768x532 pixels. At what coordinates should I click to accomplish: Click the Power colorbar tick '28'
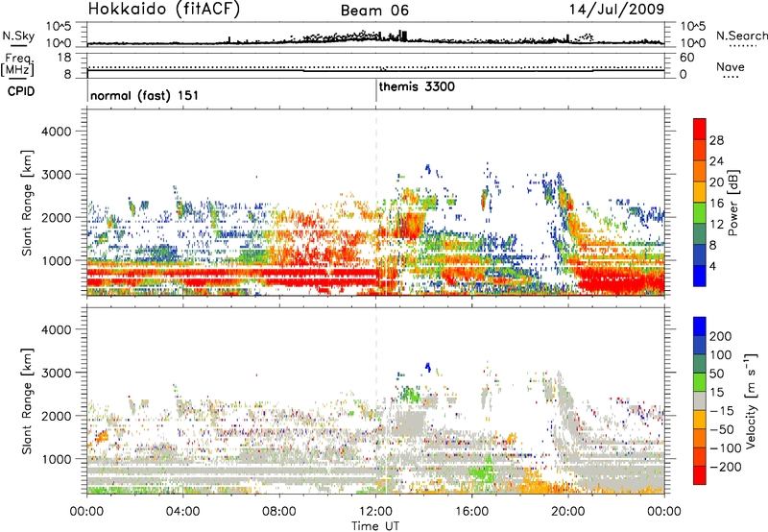[x=716, y=140]
